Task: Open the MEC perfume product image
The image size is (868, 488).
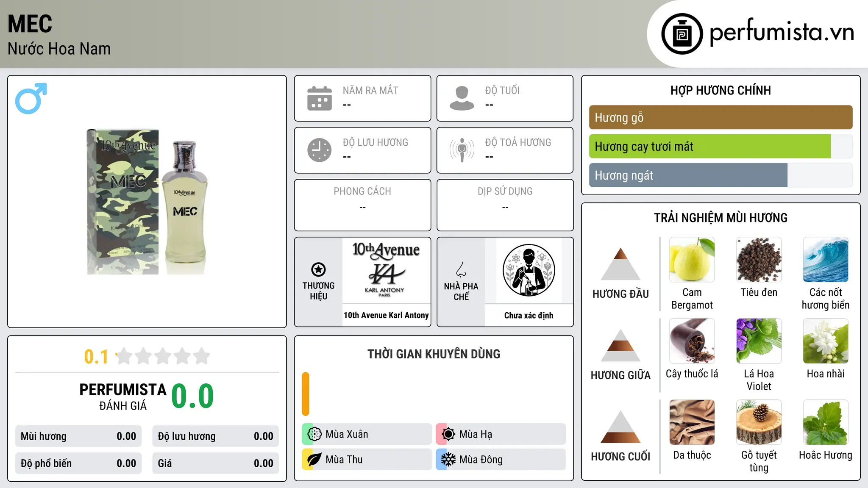Action: click(147, 202)
